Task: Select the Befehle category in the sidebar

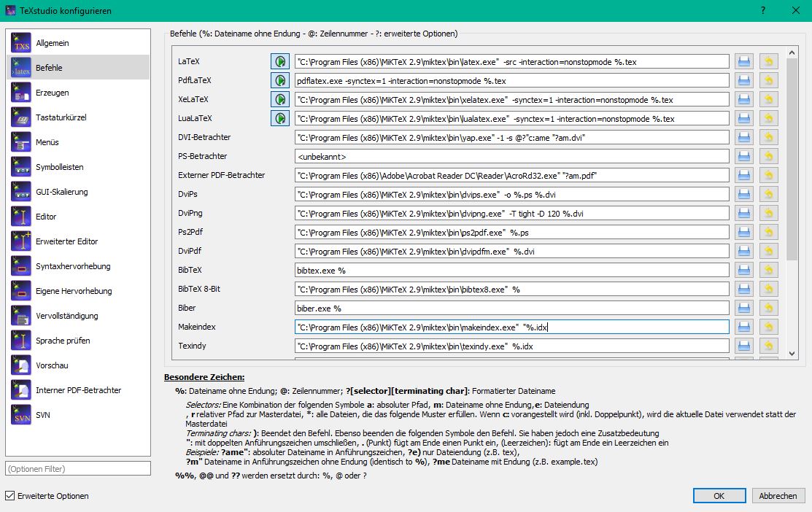Action: [x=78, y=68]
